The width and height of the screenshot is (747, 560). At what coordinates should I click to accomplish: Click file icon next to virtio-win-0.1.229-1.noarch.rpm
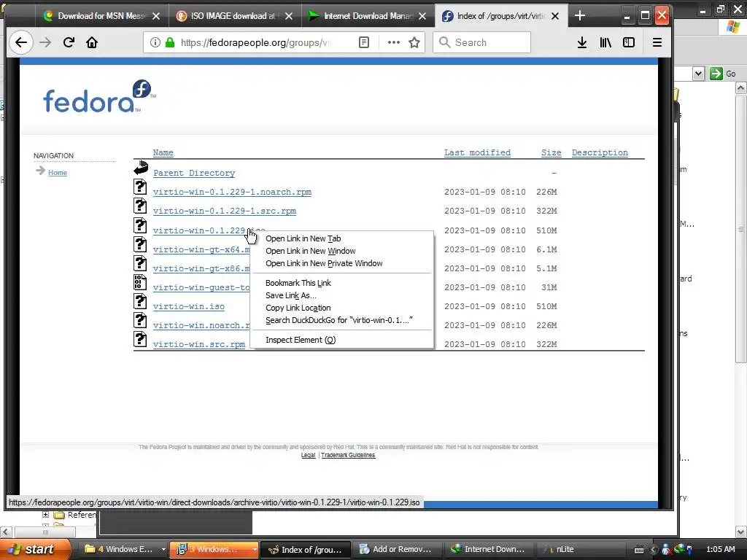tap(140, 187)
